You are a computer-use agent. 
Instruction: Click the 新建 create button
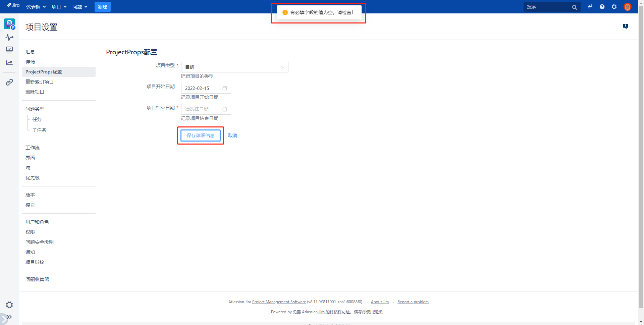tap(103, 7)
